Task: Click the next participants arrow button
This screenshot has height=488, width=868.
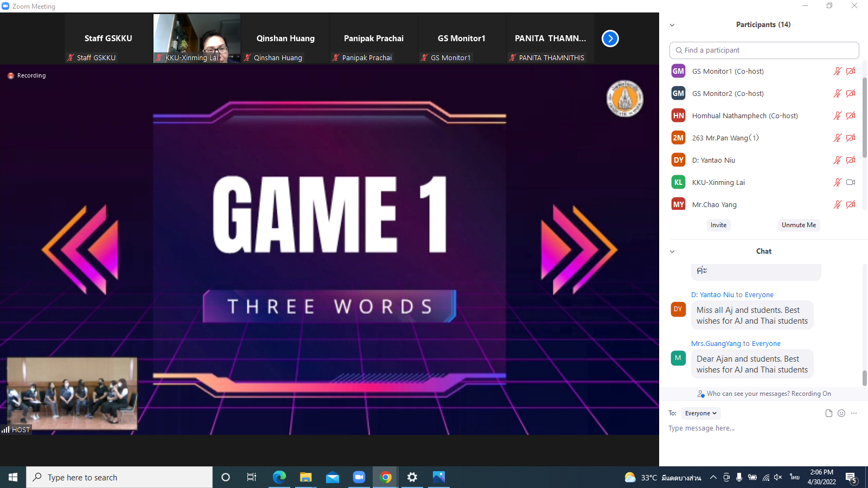Action: pyautogui.click(x=610, y=38)
